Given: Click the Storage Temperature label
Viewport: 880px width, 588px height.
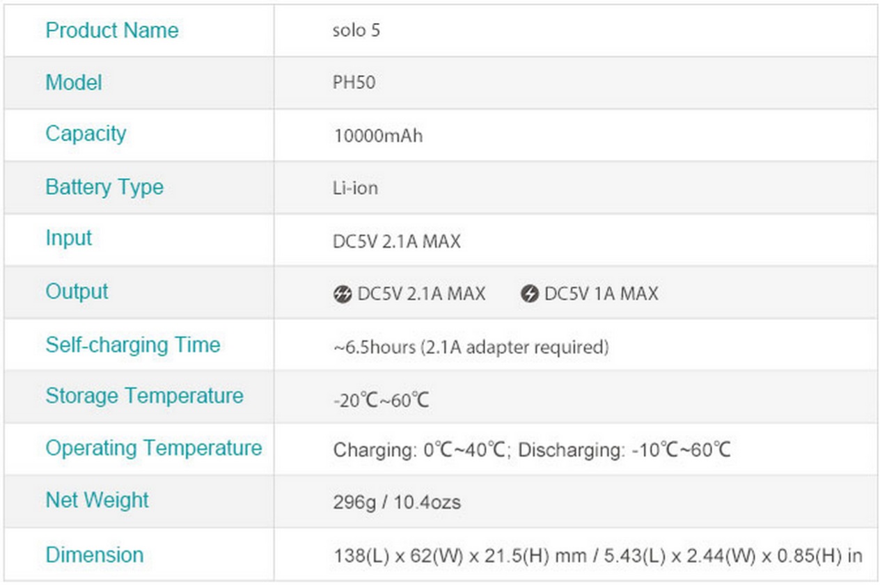Looking at the screenshot, I should [x=144, y=396].
